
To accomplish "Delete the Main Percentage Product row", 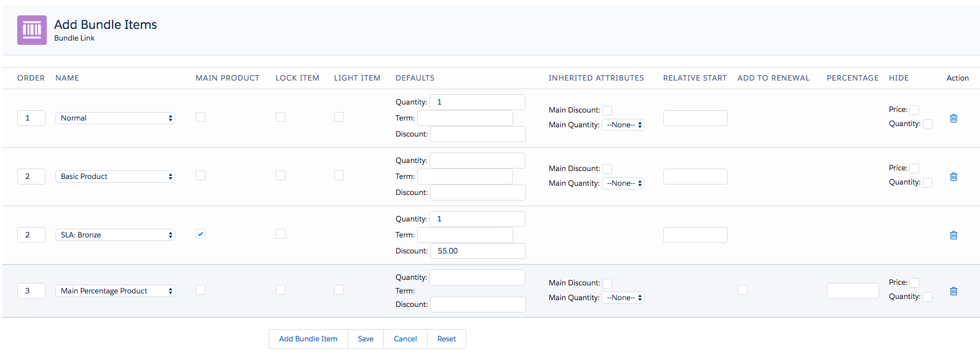I will click(954, 291).
